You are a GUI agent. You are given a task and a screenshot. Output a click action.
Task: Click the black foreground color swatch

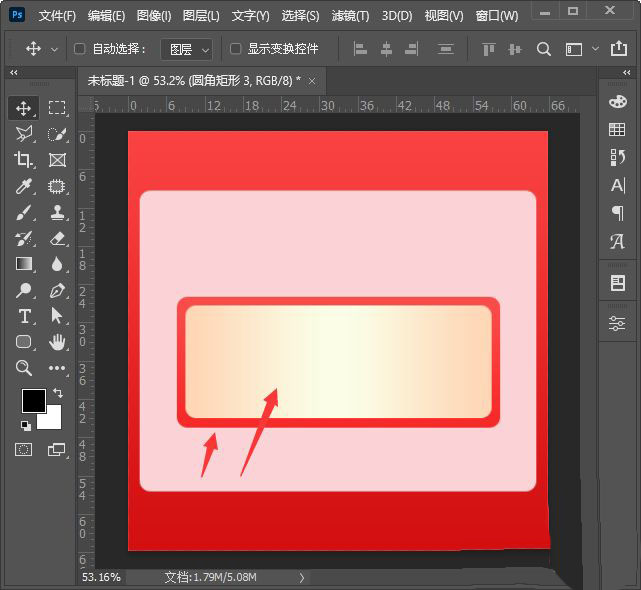[34, 401]
